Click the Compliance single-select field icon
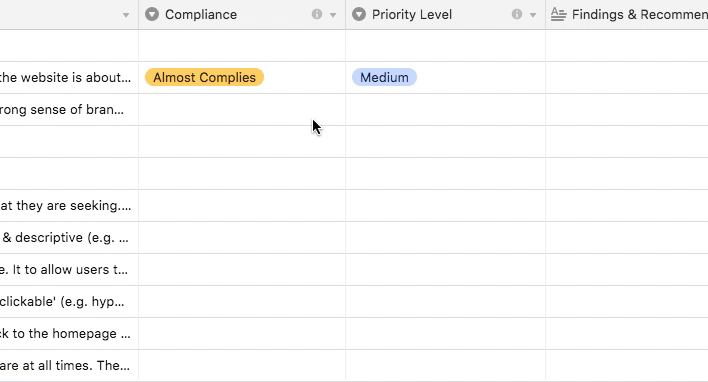Screen dimensions: 708x382 coord(152,14)
